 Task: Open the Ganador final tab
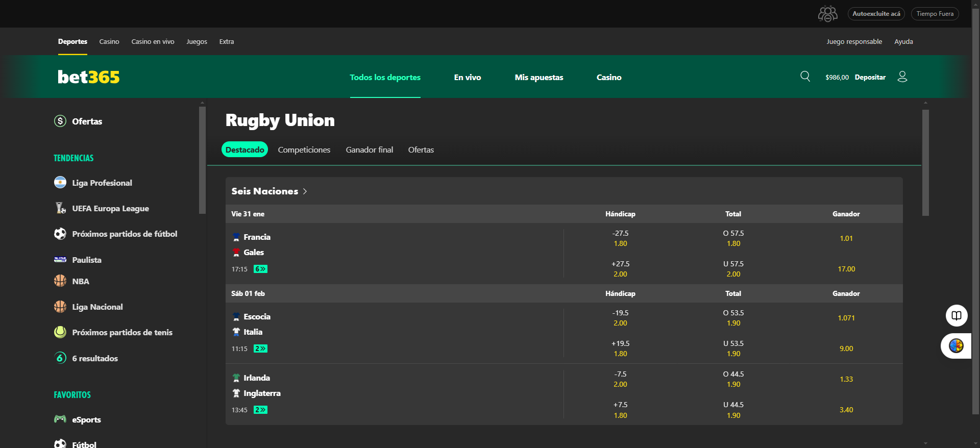pyautogui.click(x=370, y=150)
